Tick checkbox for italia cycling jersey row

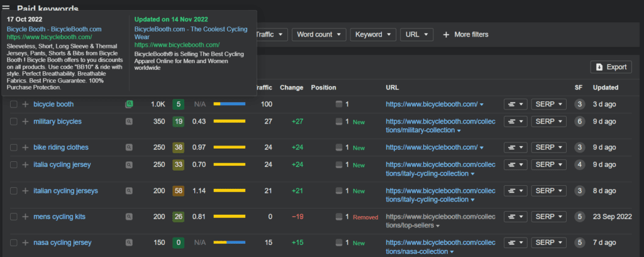14,165
